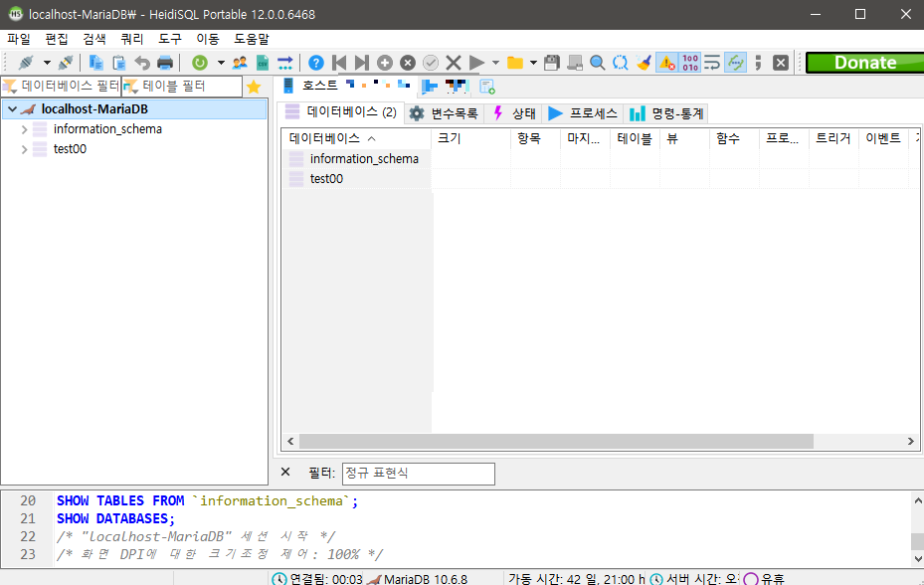Open dropdown arrow next to connect icon
The width and height of the screenshot is (924, 585).
click(47, 63)
